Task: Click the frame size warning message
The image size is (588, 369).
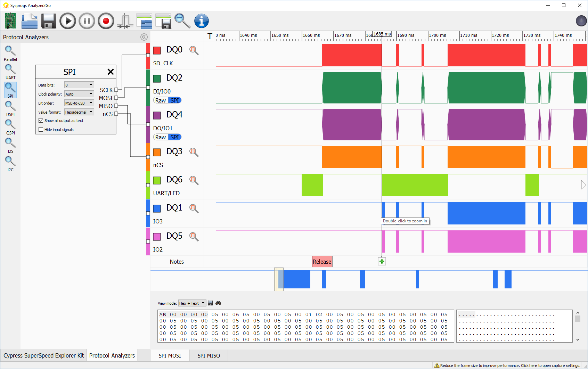Action: coord(507,366)
